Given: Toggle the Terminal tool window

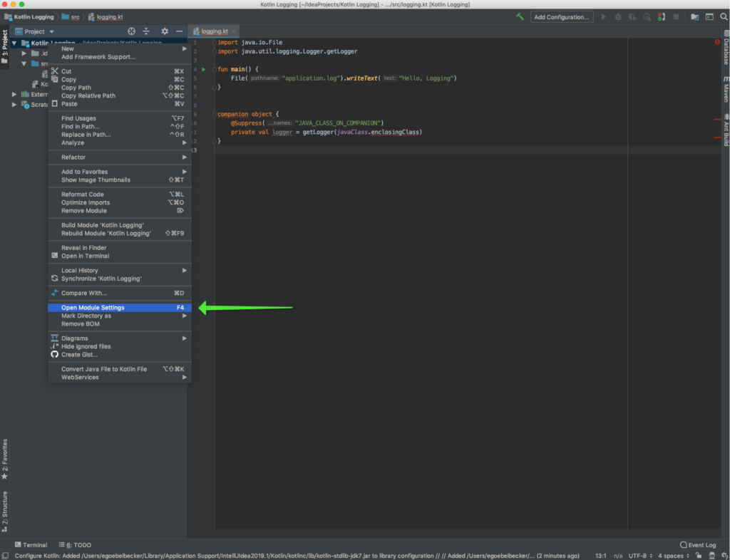Looking at the screenshot, I should [31, 545].
